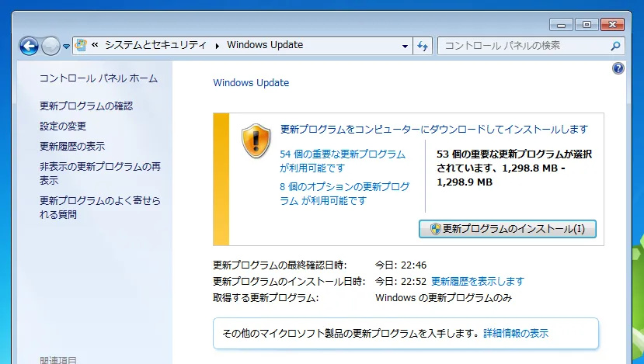Click the Windows の更新プログラムのみ value
This screenshot has height=364, width=644.
click(444, 297)
